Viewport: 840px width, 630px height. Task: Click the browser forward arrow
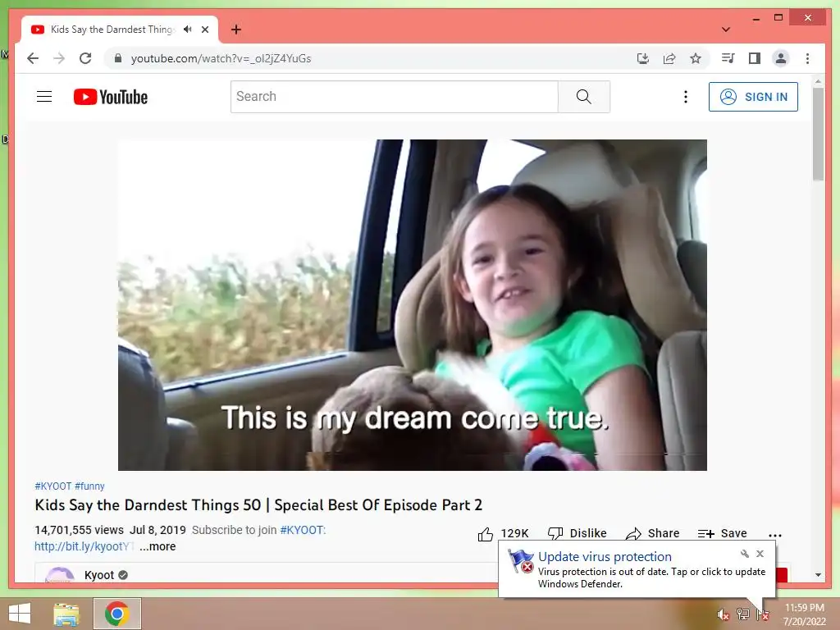point(59,58)
